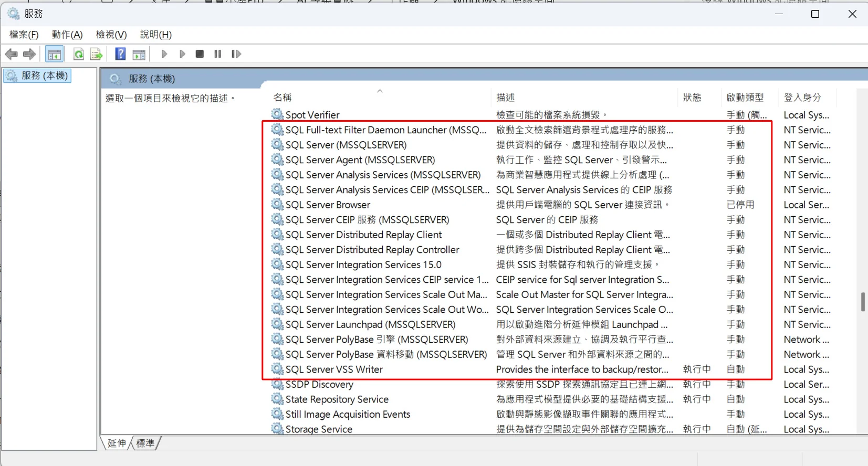
Task: Click the Refresh toolbar icon
Action: pos(79,54)
